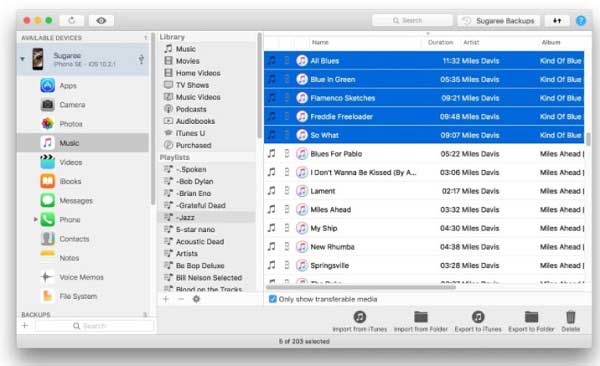Collapse the Sugaree device disclosure triangle
The height and width of the screenshot is (366, 600).
[23, 59]
